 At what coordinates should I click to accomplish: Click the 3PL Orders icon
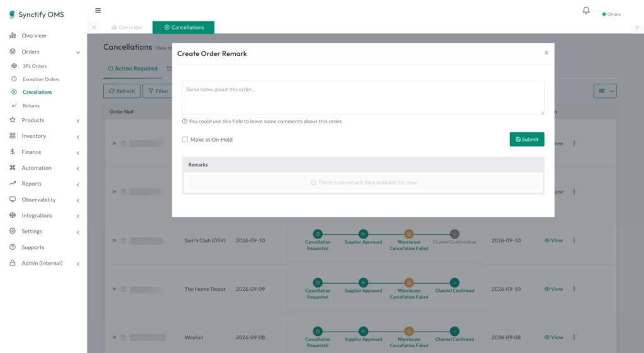pos(14,65)
